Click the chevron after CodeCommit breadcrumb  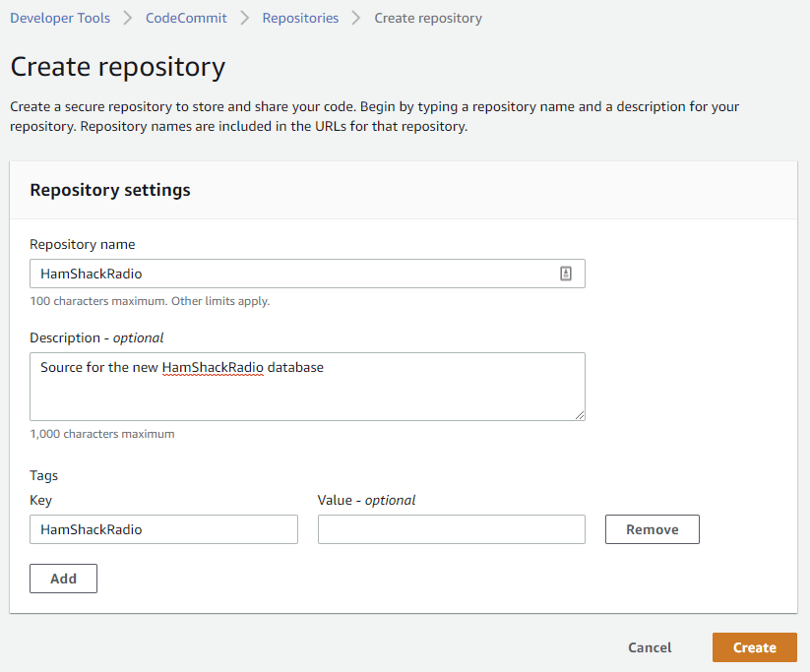pos(244,18)
